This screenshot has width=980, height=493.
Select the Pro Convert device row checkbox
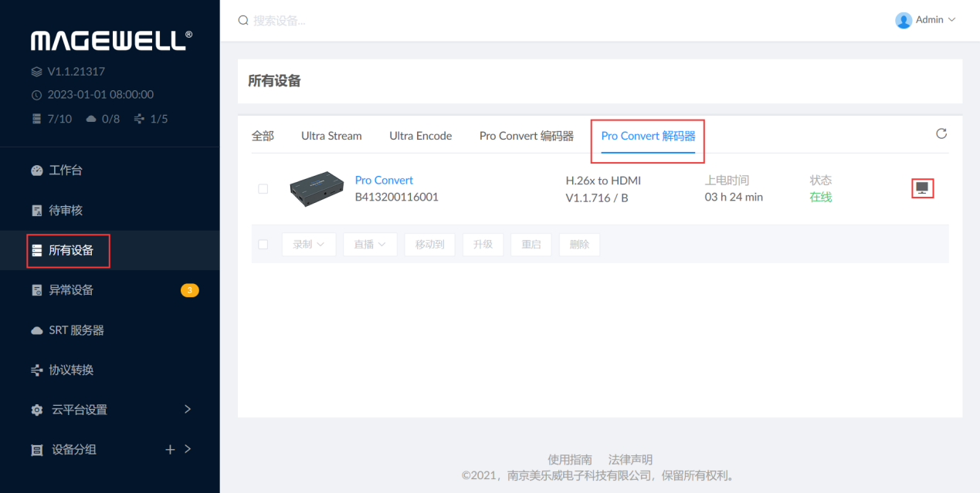click(263, 188)
